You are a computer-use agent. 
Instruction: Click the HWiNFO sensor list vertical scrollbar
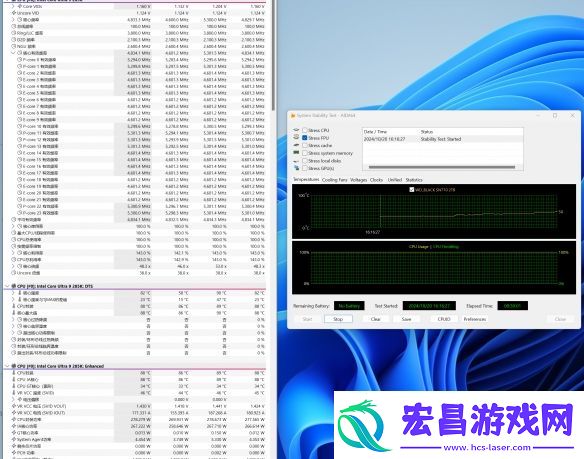tap(273, 56)
